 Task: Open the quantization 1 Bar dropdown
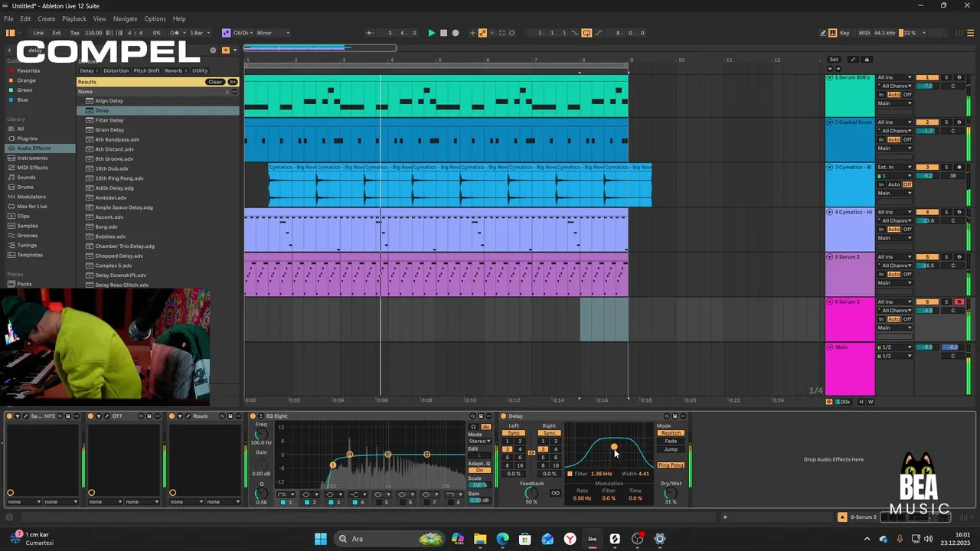[x=198, y=33]
